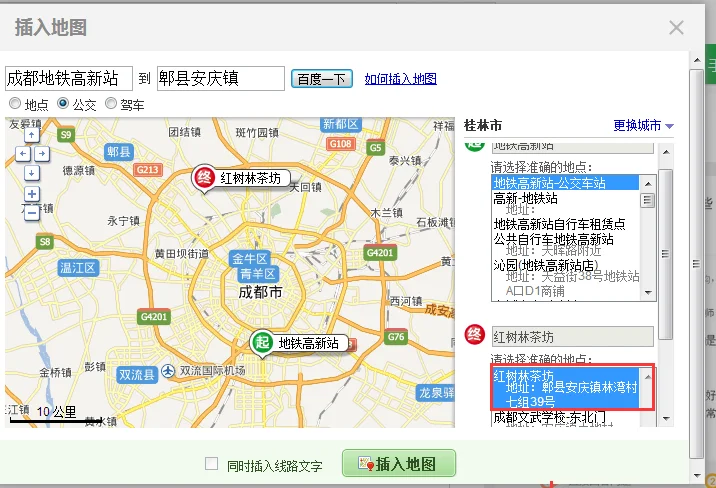Click 郫县 label on the map

119,152
